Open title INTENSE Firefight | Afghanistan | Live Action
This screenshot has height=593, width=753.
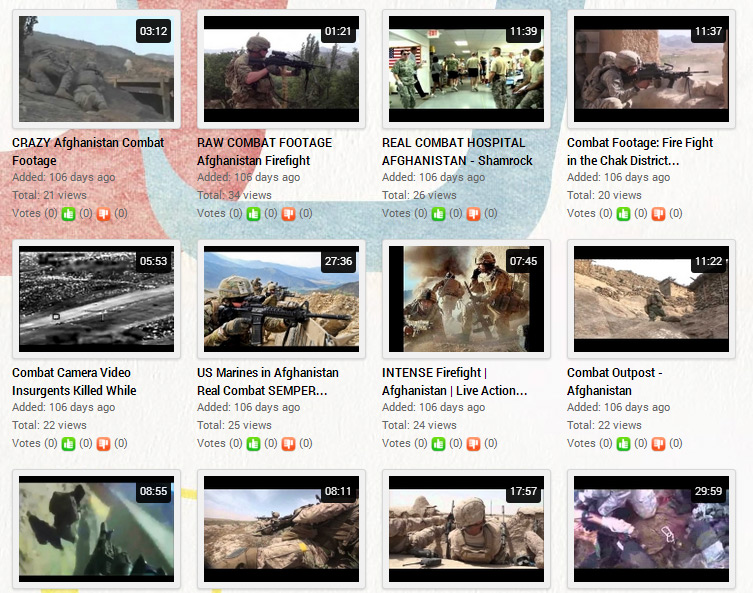pos(454,381)
